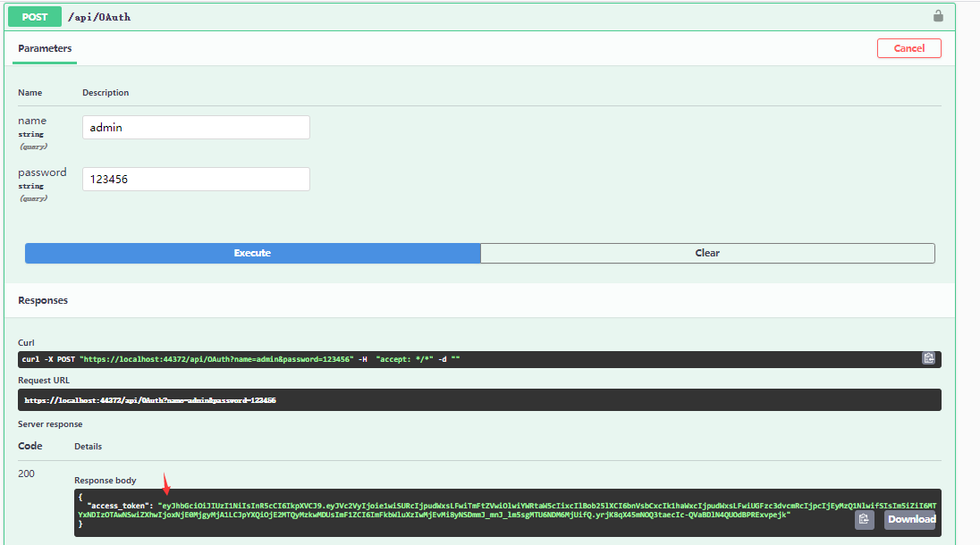Click the Request URL text box

tap(479, 400)
